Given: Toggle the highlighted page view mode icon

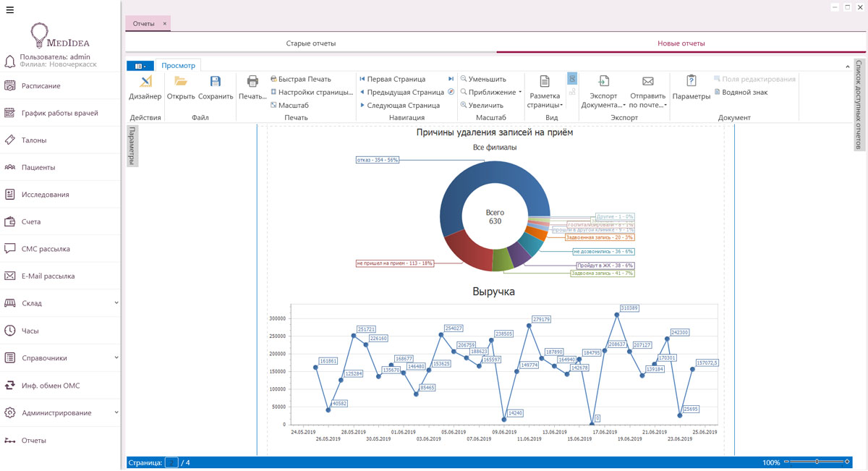Looking at the screenshot, I should click(572, 78).
